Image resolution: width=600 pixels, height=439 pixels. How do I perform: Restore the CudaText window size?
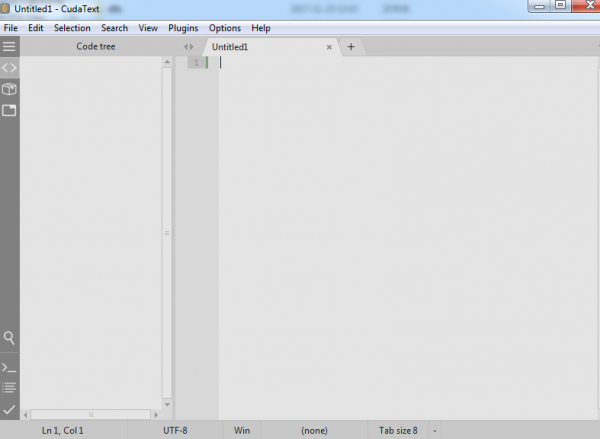pos(561,5)
